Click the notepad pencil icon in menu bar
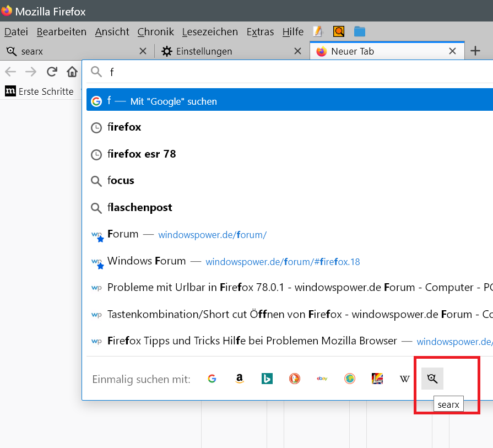The width and height of the screenshot is (493, 448). click(x=318, y=31)
